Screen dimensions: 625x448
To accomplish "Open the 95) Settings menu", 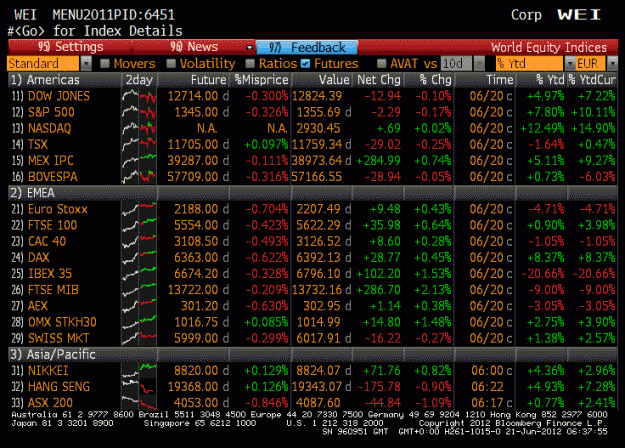I will click(71, 47).
